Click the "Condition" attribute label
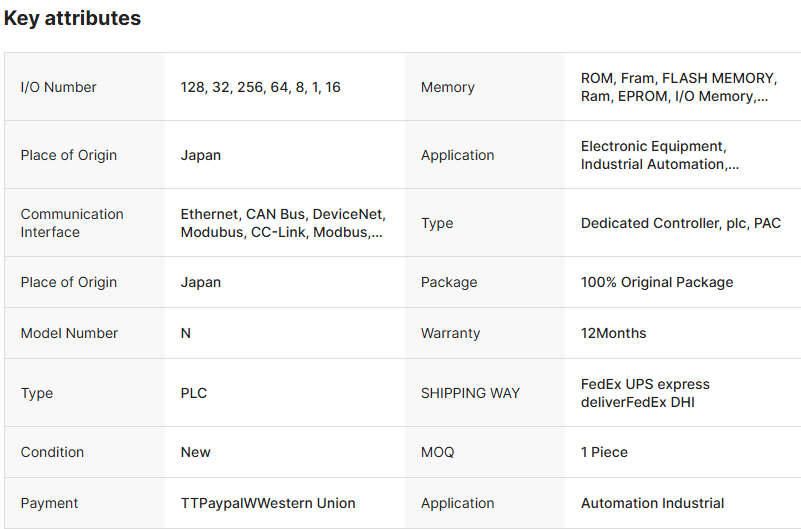The image size is (801, 529). 50,452
